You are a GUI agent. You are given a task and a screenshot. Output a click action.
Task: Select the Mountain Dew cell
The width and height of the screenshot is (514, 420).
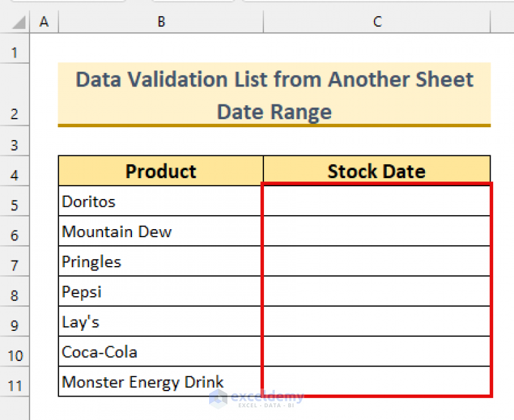(x=161, y=232)
